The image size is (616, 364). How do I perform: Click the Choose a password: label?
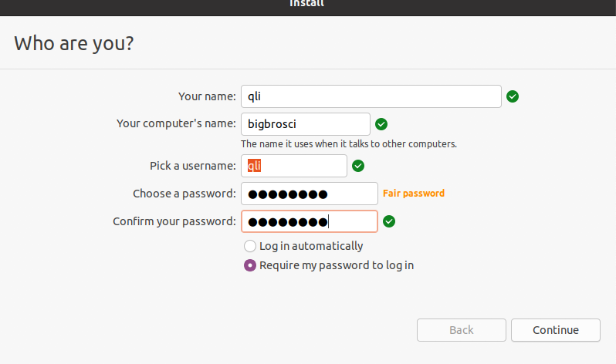[x=184, y=194]
